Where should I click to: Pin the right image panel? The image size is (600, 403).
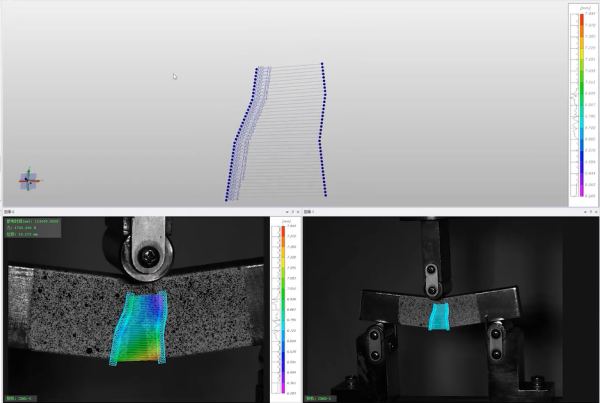(x=589, y=212)
